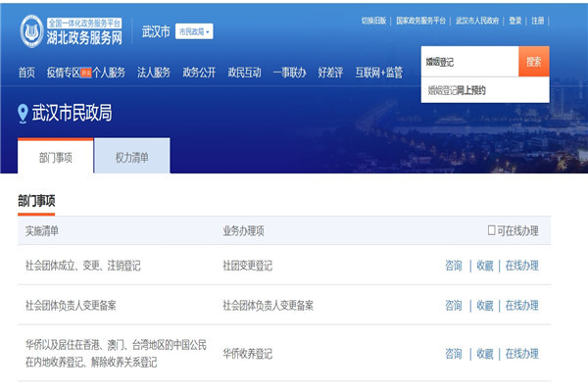
Task: Open 武汉市人民政府 link
Action: 477,21
